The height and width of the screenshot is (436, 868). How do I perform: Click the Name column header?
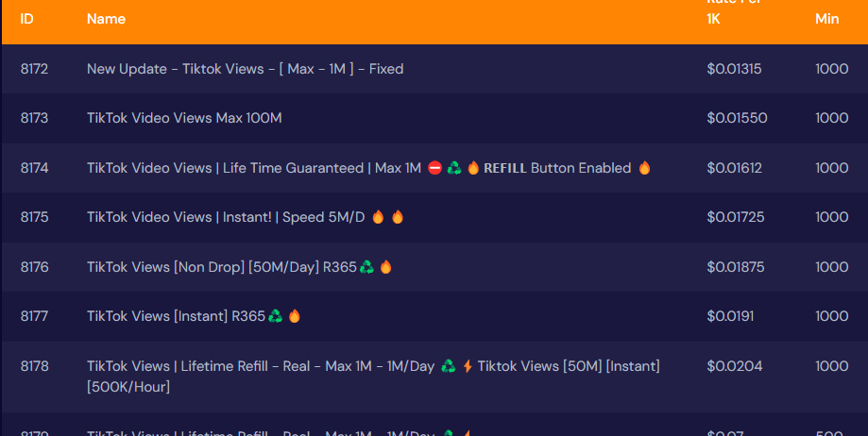point(107,19)
